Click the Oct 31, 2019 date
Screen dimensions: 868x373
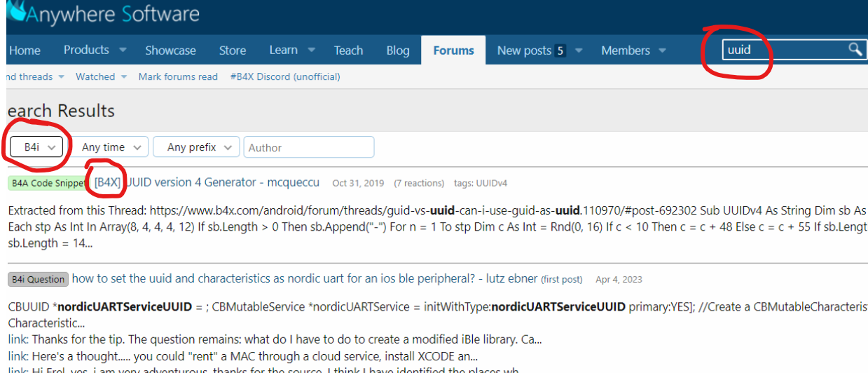coord(358,183)
